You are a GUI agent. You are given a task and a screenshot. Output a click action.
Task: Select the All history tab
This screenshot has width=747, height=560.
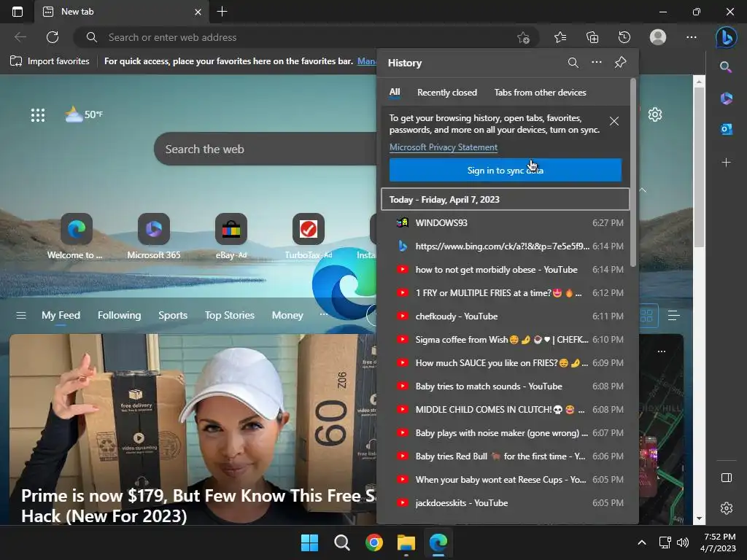click(x=395, y=93)
